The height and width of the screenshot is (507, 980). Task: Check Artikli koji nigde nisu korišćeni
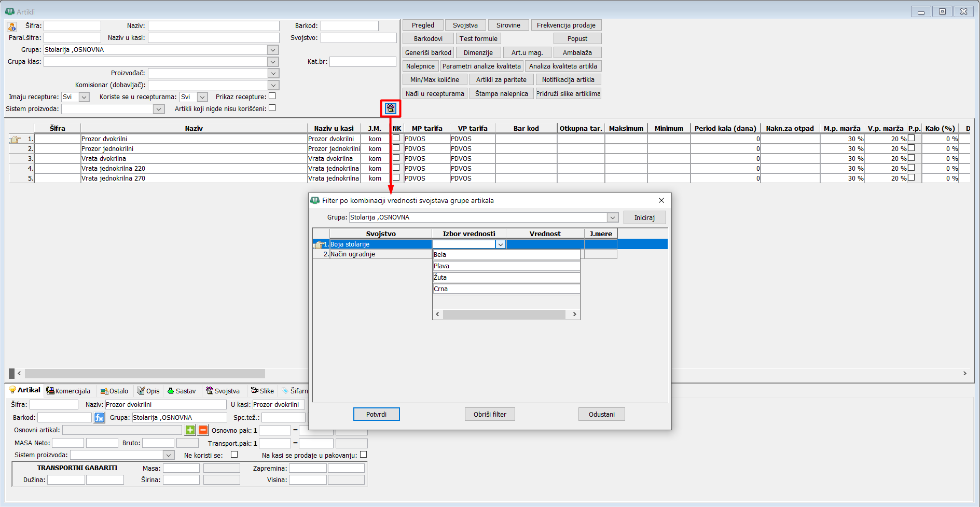point(272,108)
